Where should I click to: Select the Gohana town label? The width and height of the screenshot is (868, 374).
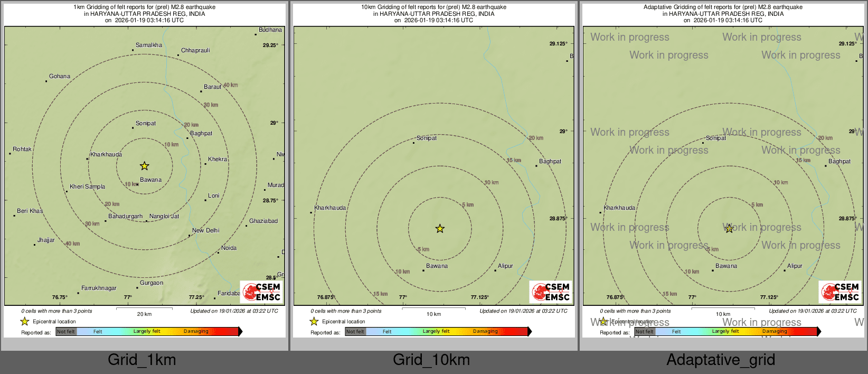(60, 77)
